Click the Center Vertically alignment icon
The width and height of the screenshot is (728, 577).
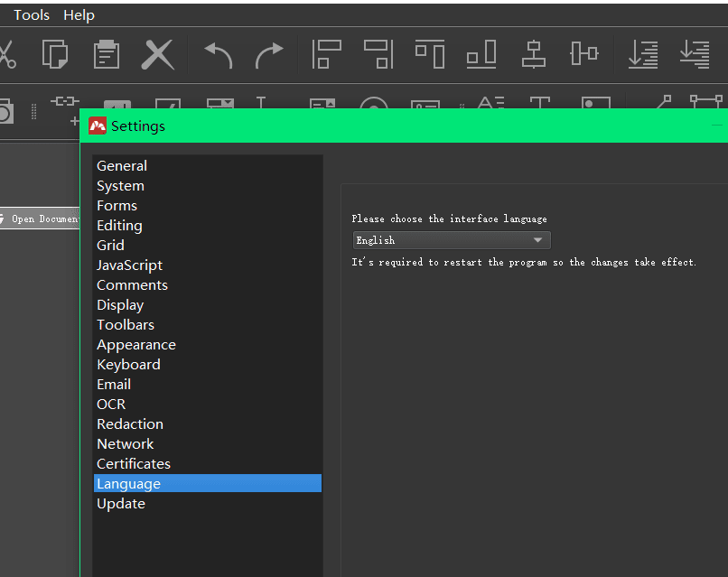click(x=584, y=54)
